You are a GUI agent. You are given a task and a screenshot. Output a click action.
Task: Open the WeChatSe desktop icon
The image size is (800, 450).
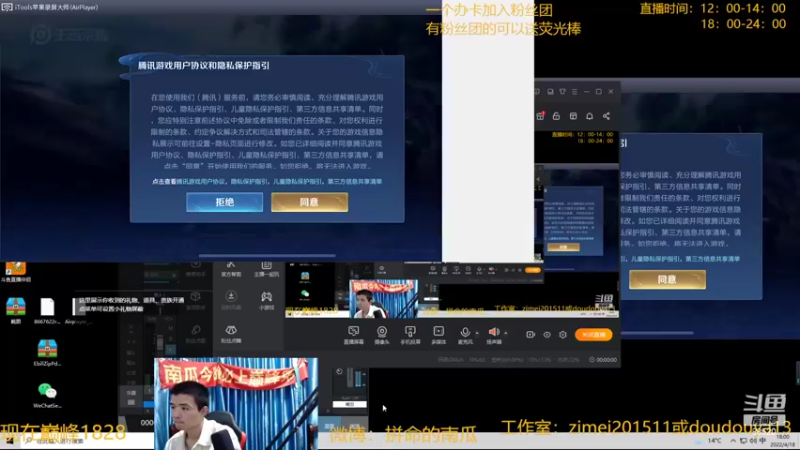click(x=47, y=395)
